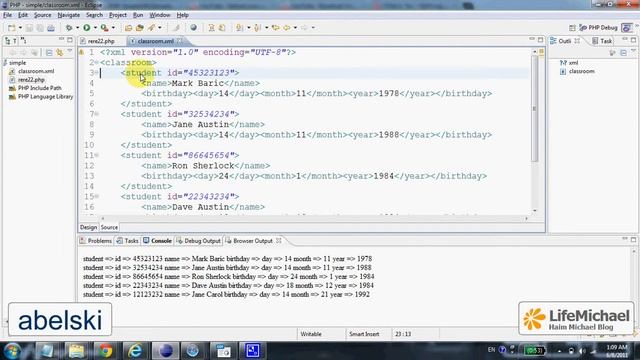Click the Debug gear icon
Viewport: 640px width, 360px height.
tap(69, 28)
